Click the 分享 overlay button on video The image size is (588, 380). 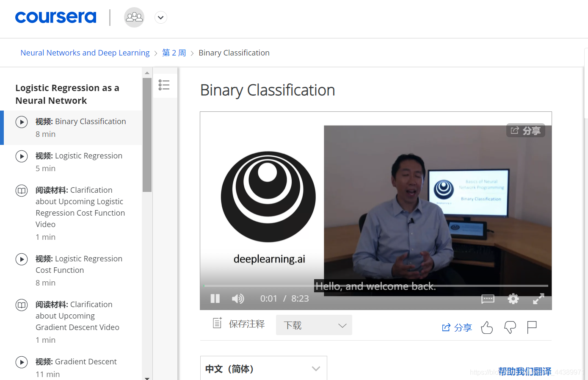click(525, 130)
